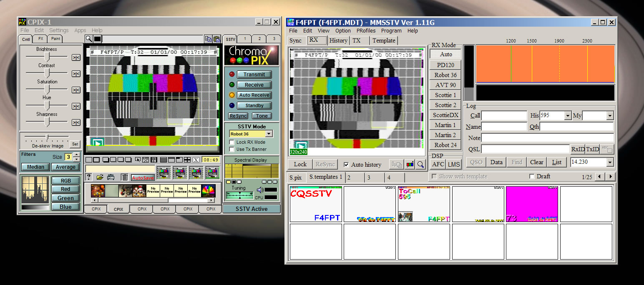Click the black color box next to magnifier
This screenshot has height=285, width=644.
click(97, 39)
